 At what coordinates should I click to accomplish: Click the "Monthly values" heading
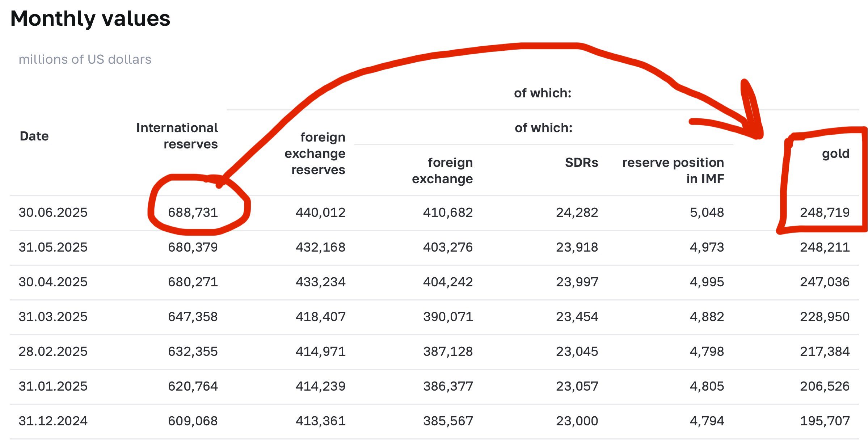[x=90, y=18]
